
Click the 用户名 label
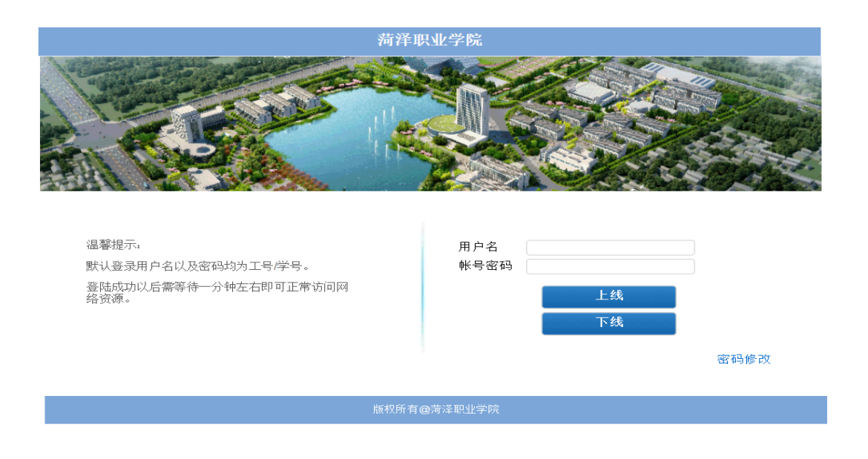tap(479, 248)
